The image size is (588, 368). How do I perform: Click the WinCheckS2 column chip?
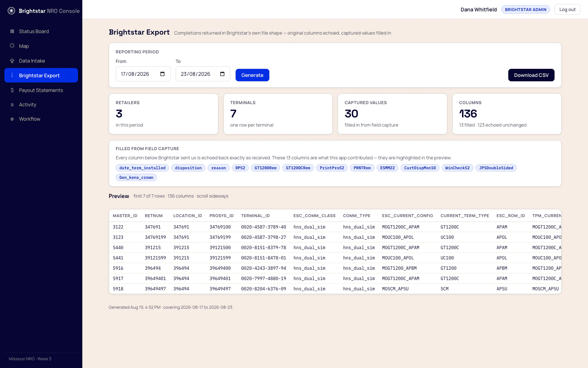(458, 168)
